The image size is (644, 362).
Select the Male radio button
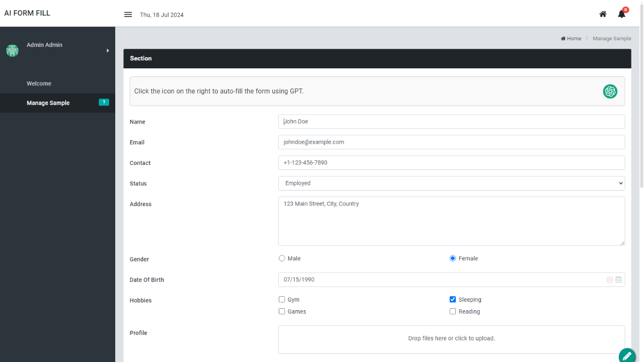coord(282,258)
